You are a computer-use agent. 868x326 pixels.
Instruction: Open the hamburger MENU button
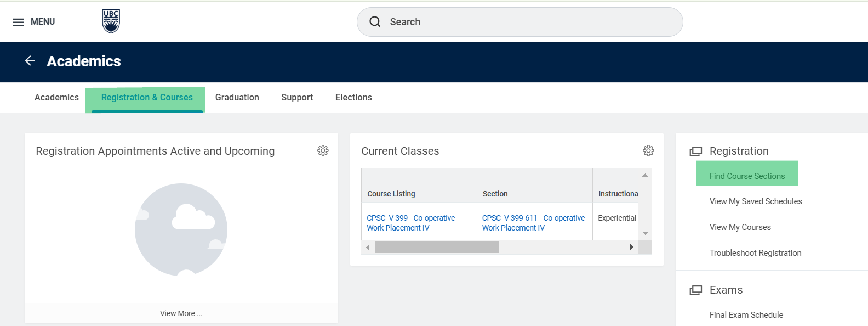tap(34, 22)
